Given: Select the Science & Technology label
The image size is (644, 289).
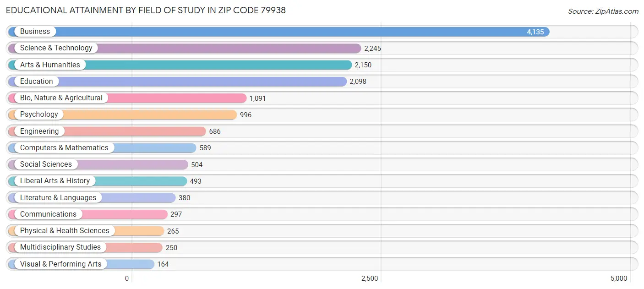Looking at the screenshot, I should pos(56,48).
